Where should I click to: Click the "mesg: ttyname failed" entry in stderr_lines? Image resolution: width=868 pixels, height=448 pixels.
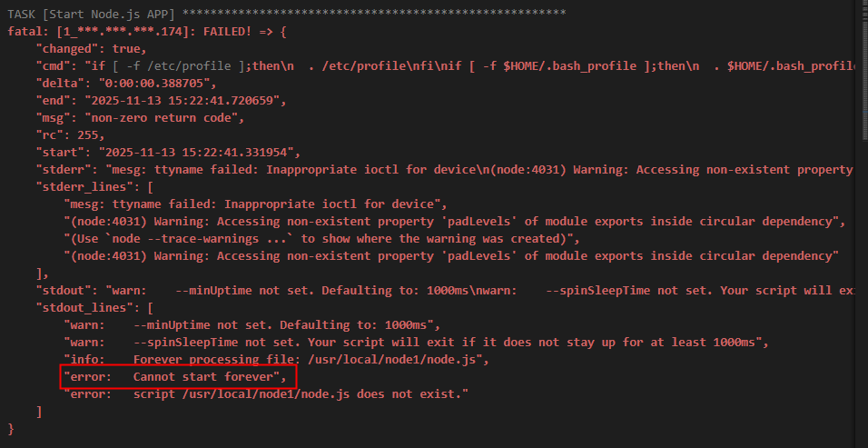[255, 204]
